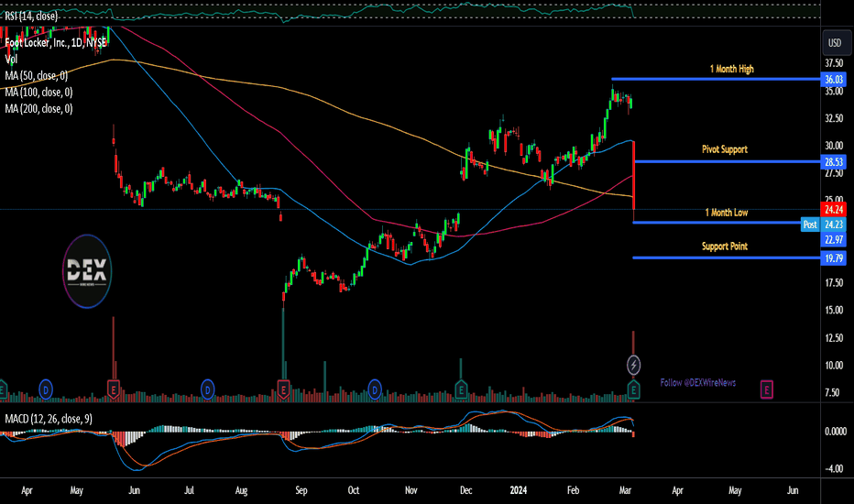
Task: Click the 24.23 post-market price label
Action: click(834, 224)
